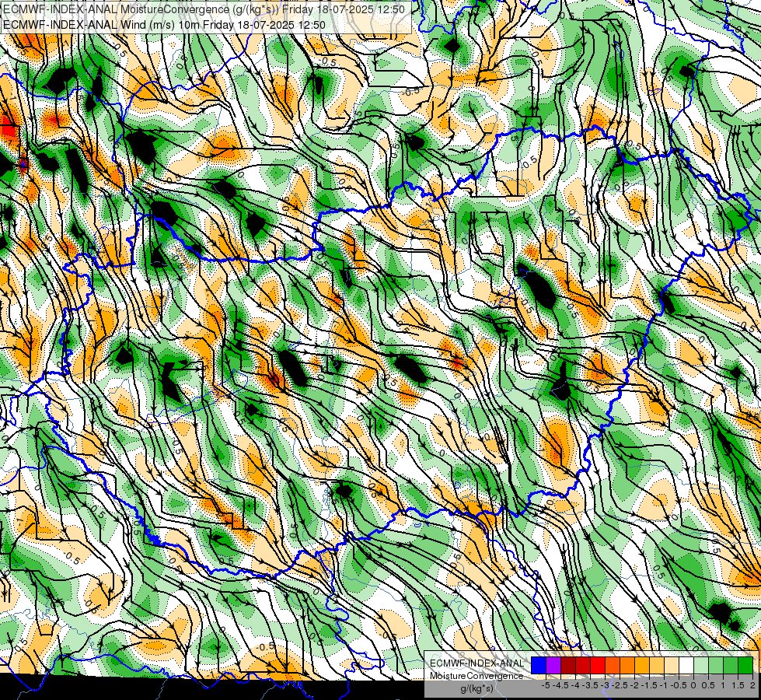The height and width of the screenshot is (700, 761).
Task: Click the -1.5 tick label on the legend
Action: [649, 685]
